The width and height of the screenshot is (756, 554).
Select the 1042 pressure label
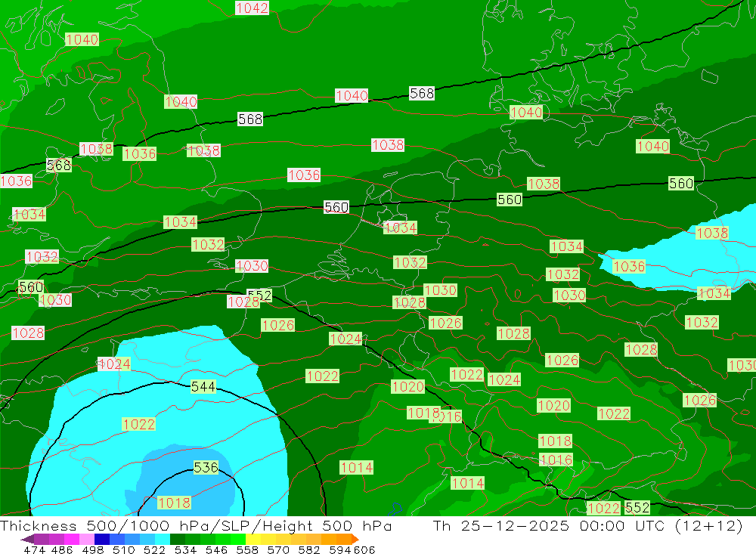click(252, 8)
